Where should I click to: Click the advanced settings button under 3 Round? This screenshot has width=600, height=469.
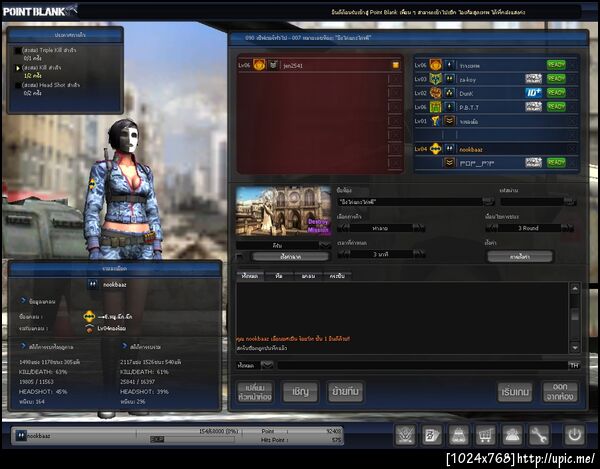click(x=520, y=257)
